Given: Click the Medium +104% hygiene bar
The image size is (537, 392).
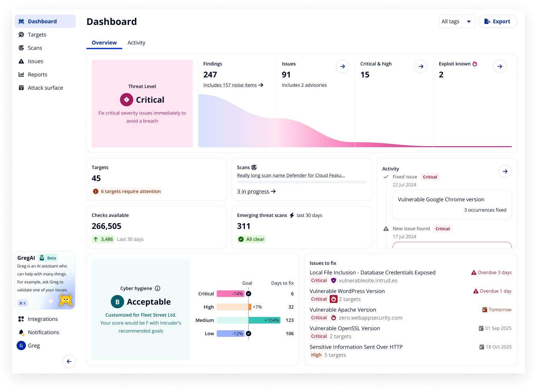Looking at the screenshot, I should [x=265, y=320].
